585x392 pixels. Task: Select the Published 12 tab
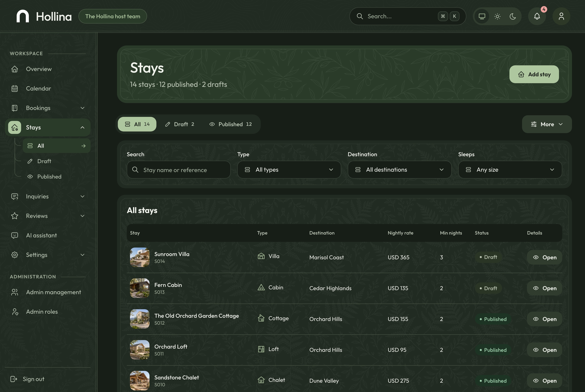pos(231,124)
